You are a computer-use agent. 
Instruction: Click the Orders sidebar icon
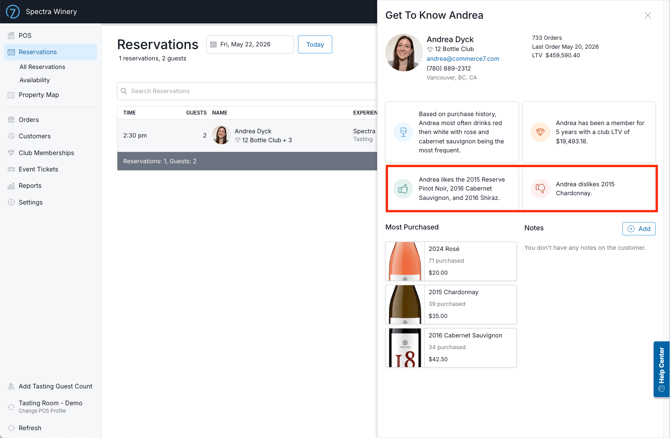click(x=11, y=120)
